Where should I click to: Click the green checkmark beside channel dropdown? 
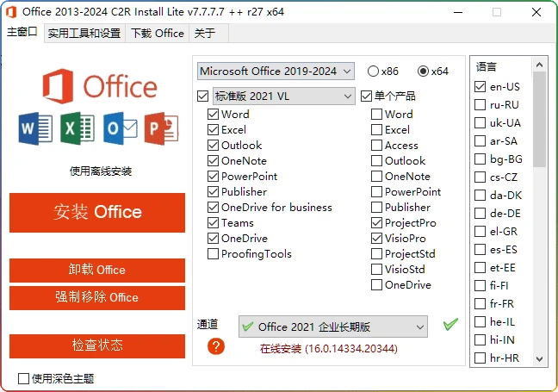[x=450, y=325]
